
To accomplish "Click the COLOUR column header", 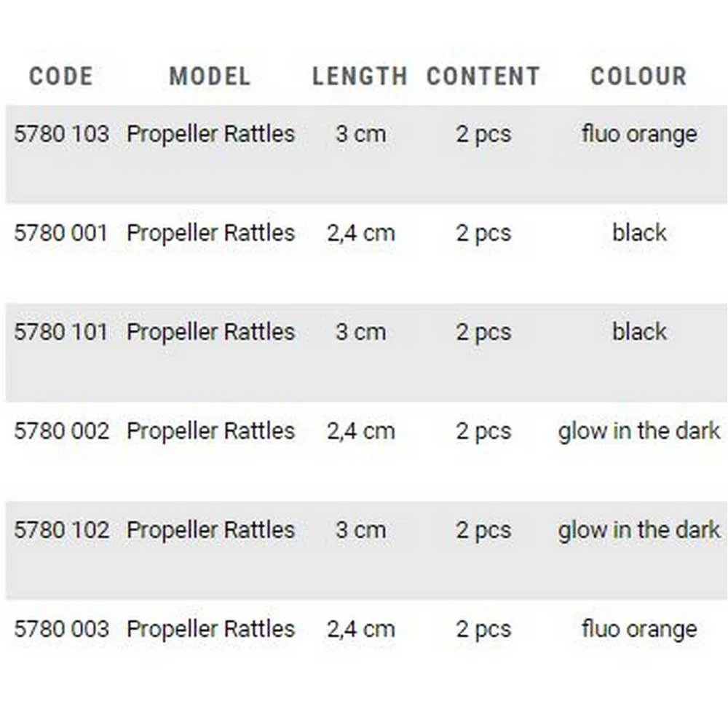I will (638, 76).
